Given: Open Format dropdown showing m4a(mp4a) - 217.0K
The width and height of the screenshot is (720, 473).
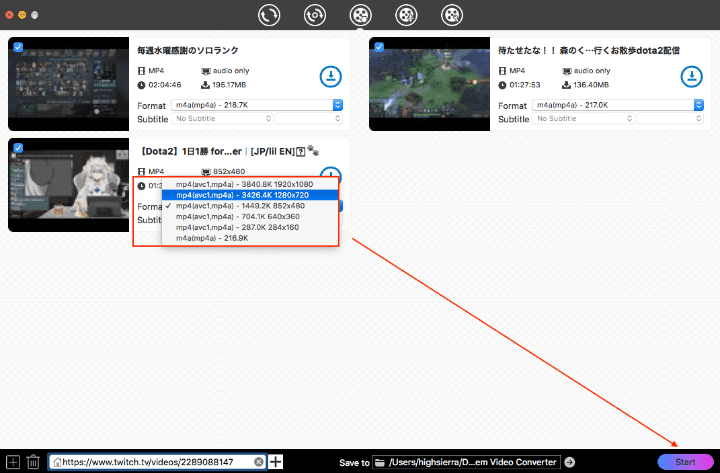Looking at the screenshot, I should [618, 105].
